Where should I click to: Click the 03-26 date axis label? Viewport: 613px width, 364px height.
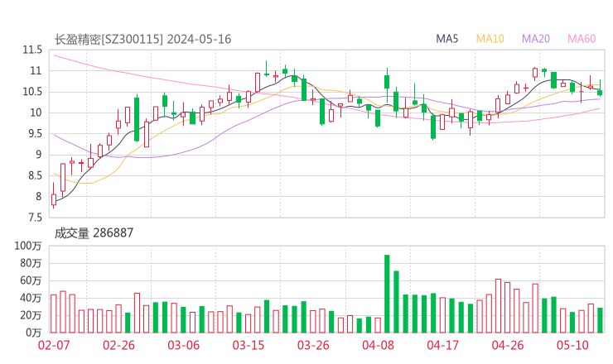(x=313, y=345)
